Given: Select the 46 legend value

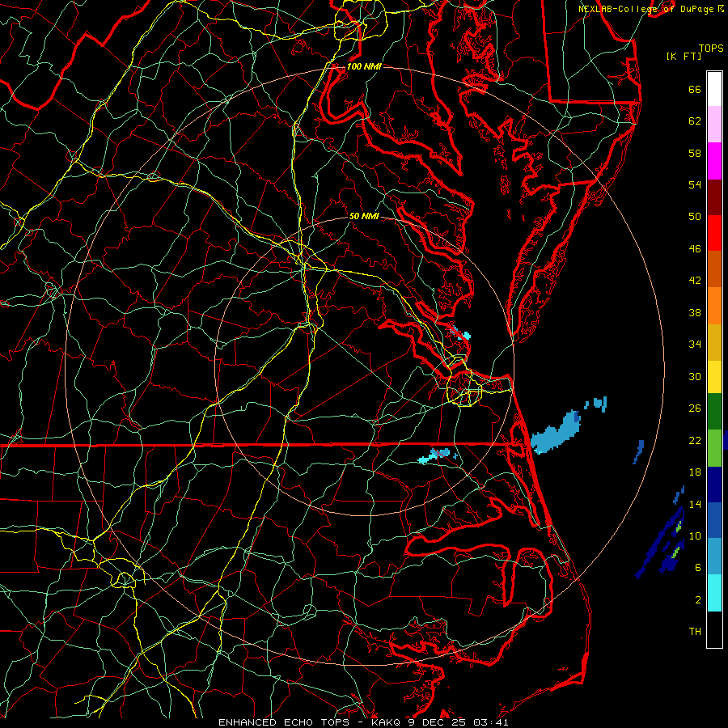Looking at the screenshot, I should [695, 249].
